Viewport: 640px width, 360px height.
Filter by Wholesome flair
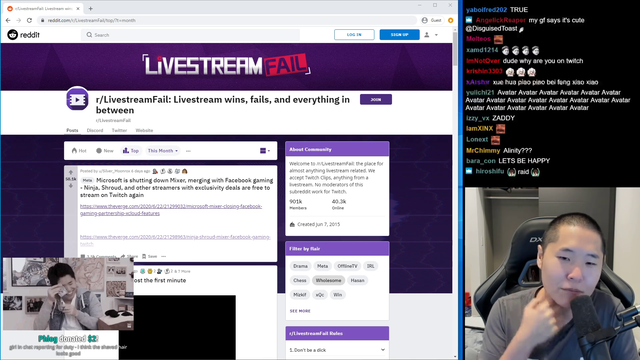point(328,280)
